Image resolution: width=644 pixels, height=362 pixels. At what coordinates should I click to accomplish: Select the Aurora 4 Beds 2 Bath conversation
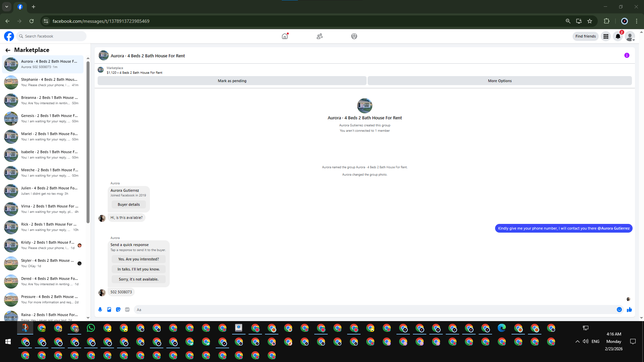click(43, 64)
